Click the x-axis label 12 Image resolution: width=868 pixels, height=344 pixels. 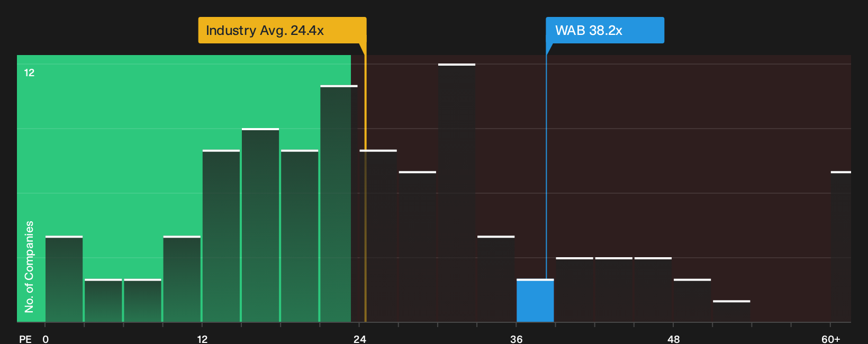tap(202, 339)
